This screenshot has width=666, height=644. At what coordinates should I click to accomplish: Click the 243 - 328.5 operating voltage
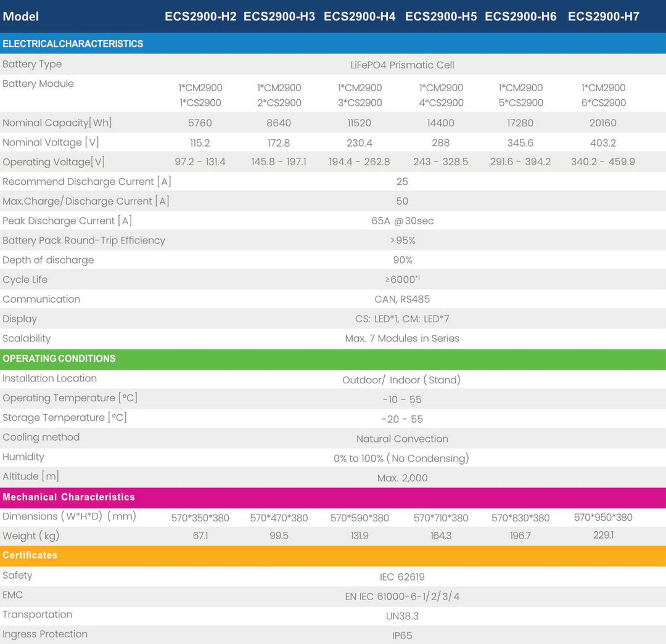(x=441, y=161)
